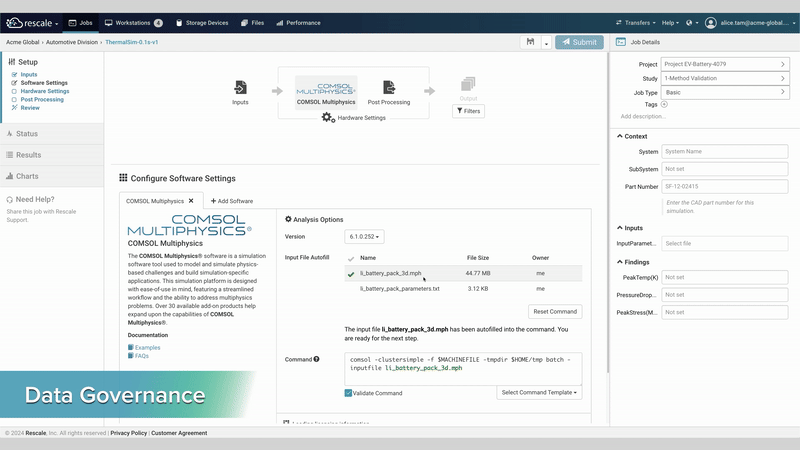Open the Charts section

click(x=52, y=176)
